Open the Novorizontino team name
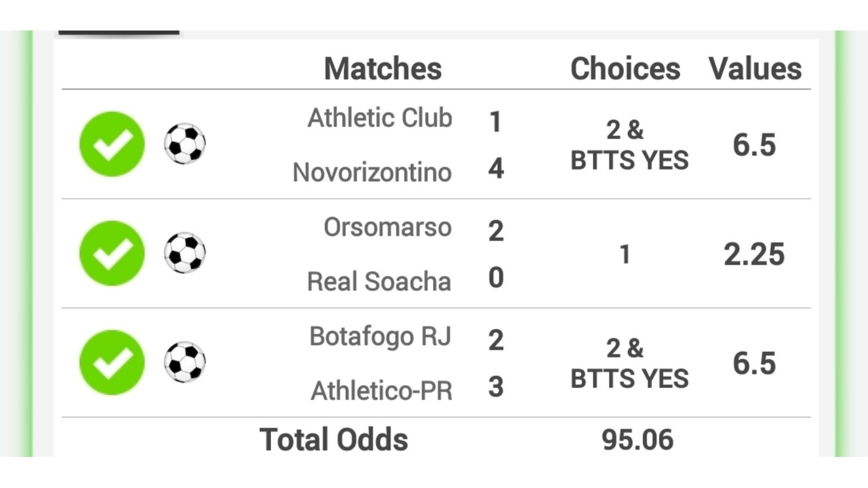 coord(372,172)
